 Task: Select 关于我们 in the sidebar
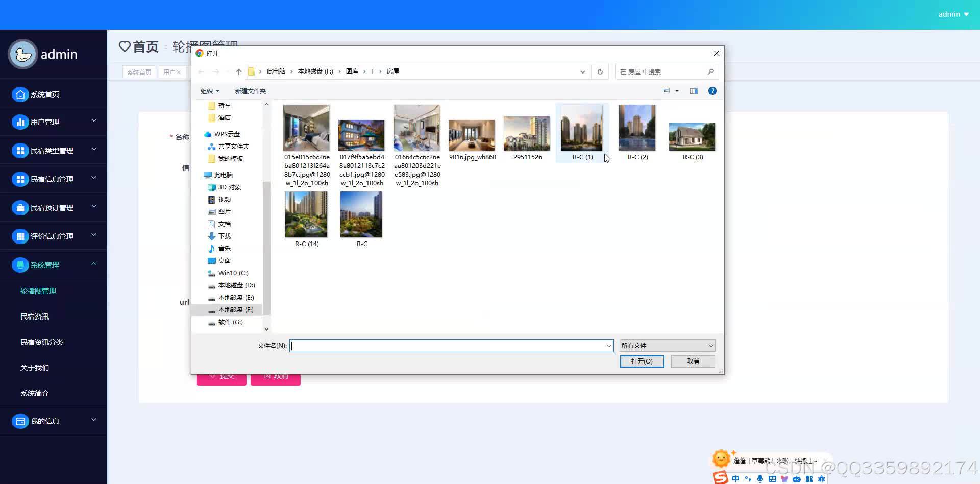(35, 368)
